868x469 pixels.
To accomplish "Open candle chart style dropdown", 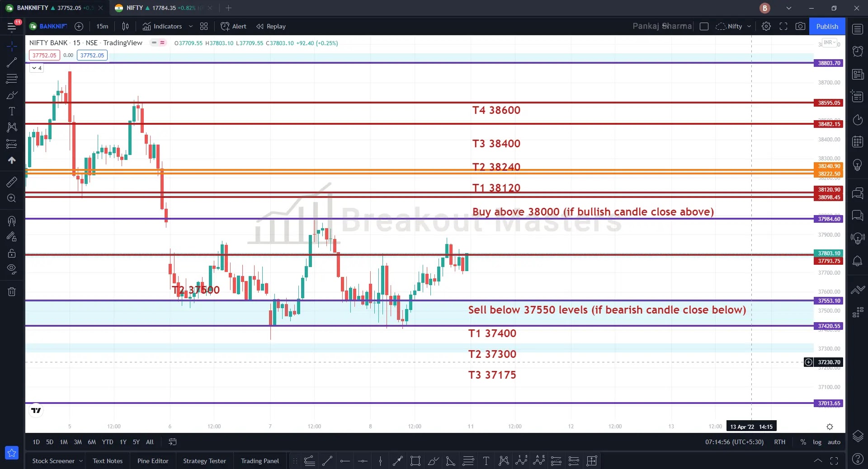I will coord(125,26).
